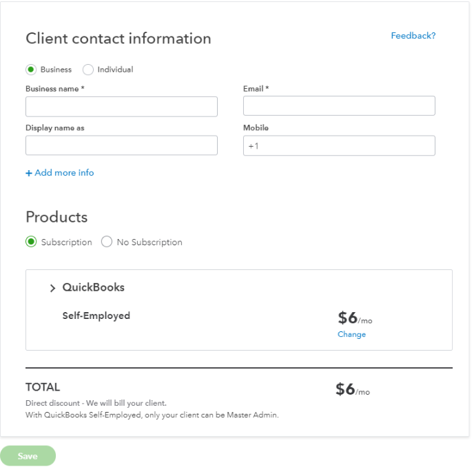474x476 pixels.
Task: Click into the Email input box
Action: (x=339, y=106)
